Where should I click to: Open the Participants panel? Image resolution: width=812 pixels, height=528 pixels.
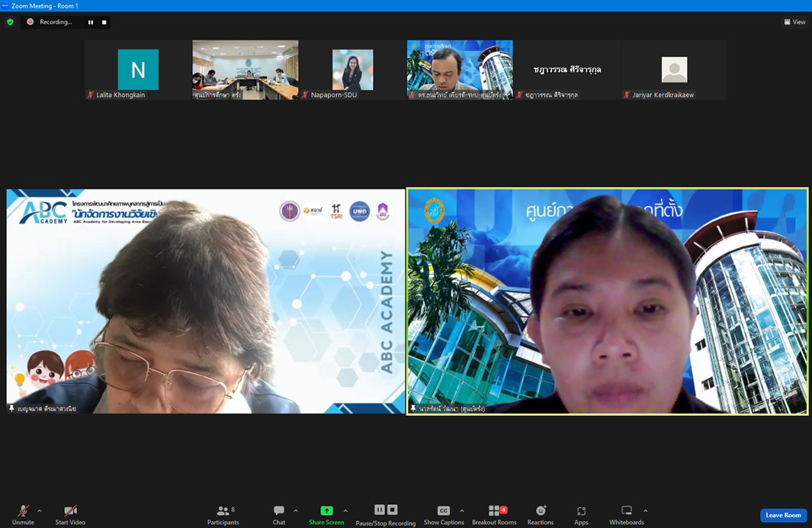pyautogui.click(x=223, y=514)
